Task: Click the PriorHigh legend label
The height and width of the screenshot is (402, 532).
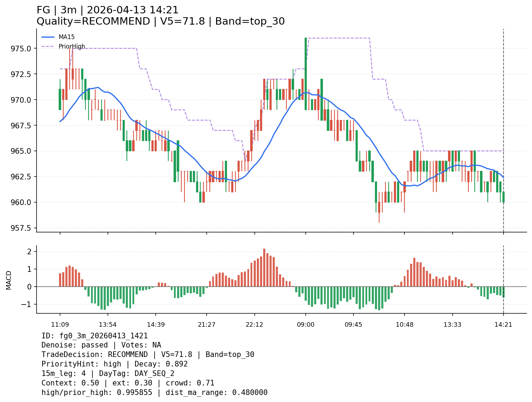Action: [72, 46]
